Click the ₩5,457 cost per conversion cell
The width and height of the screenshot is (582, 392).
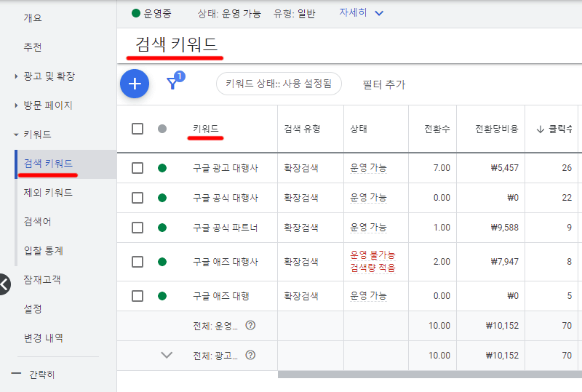pos(504,168)
